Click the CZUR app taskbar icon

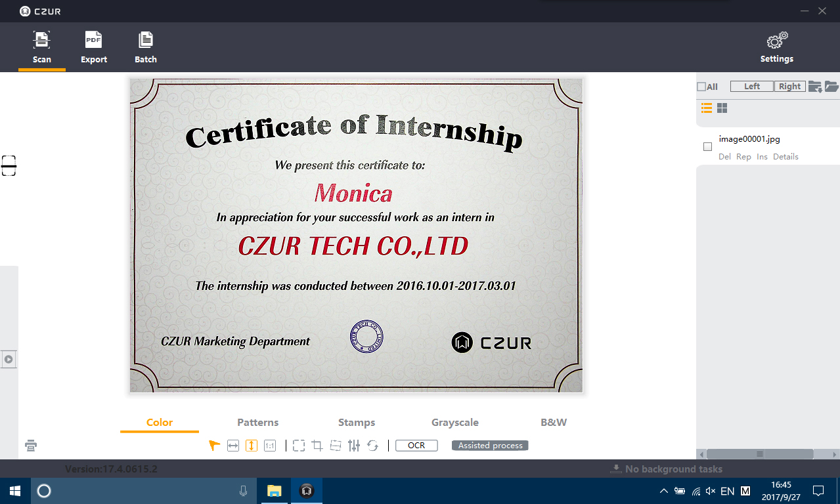tap(306, 491)
